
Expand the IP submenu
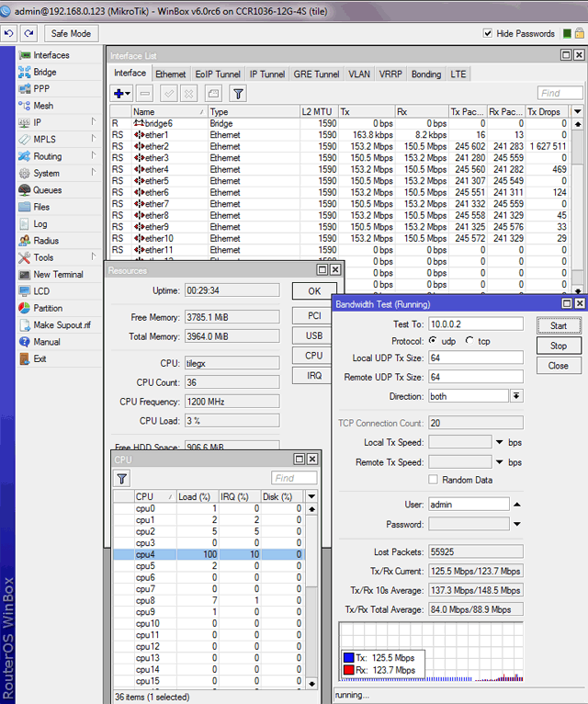[94, 121]
